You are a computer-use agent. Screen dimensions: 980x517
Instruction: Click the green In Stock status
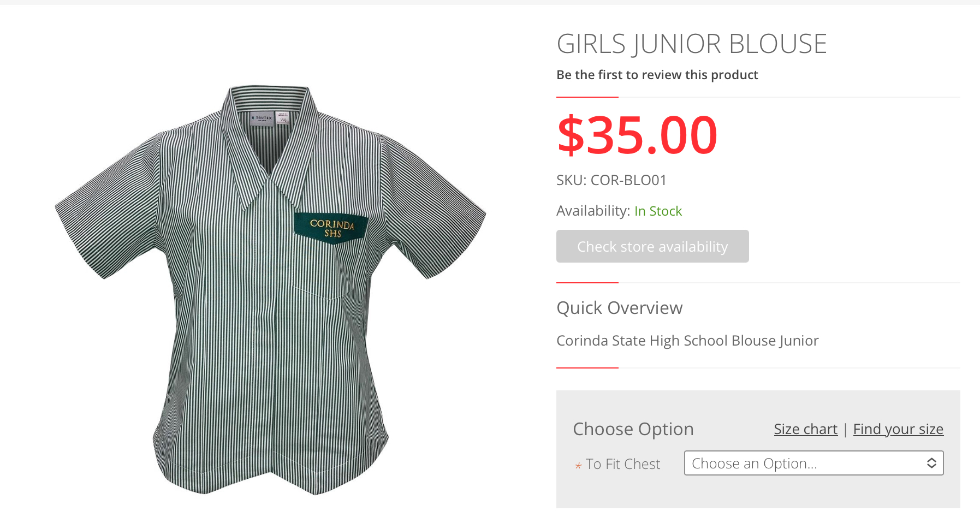658,211
